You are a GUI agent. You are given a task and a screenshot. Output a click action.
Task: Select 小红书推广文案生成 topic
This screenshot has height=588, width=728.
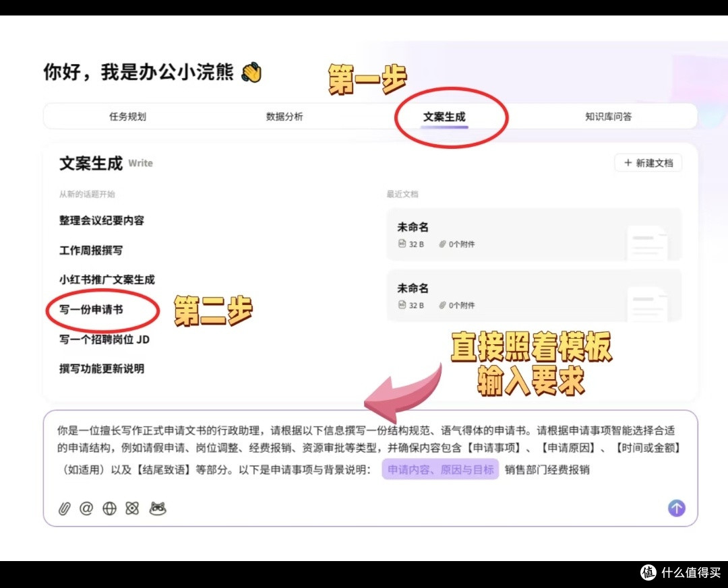[x=107, y=280]
